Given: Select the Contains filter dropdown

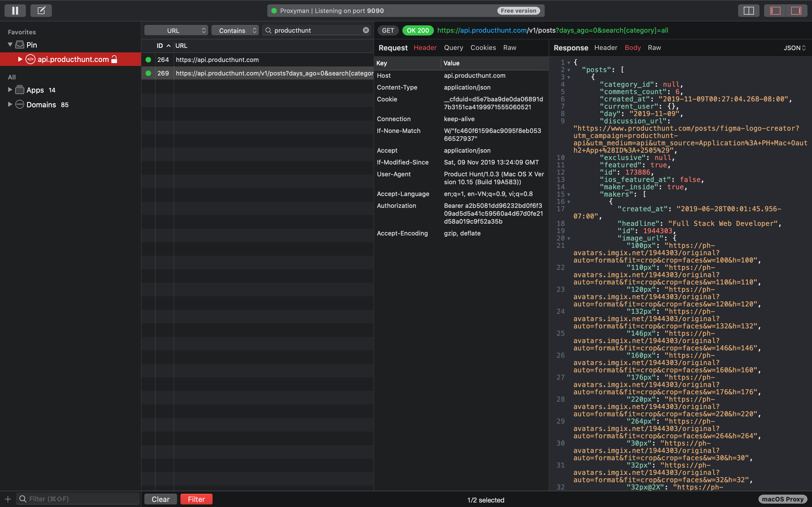Looking at the screenshot, I should pos(237,30).
